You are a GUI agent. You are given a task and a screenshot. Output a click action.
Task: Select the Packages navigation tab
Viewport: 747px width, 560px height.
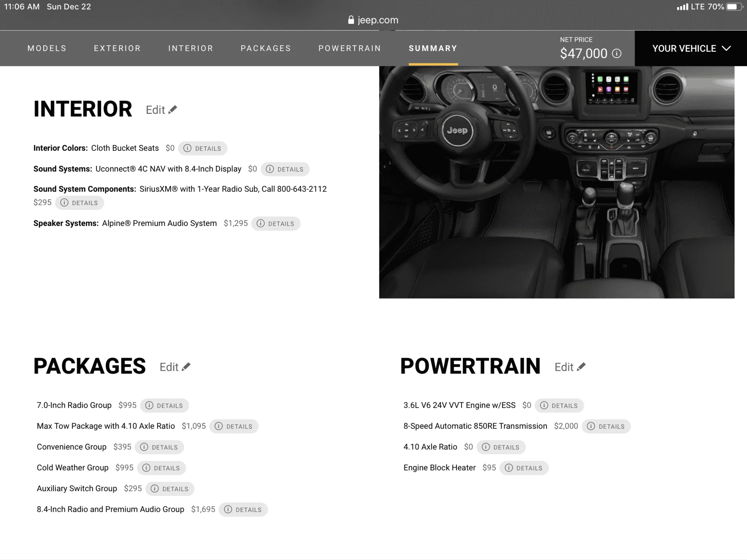(x=266, y=48)
